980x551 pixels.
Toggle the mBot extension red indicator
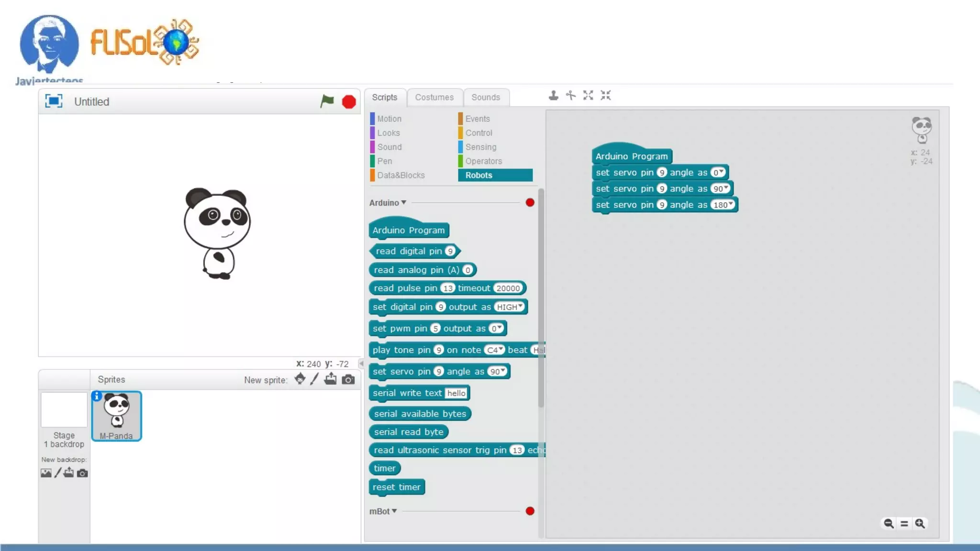(530, 511)
